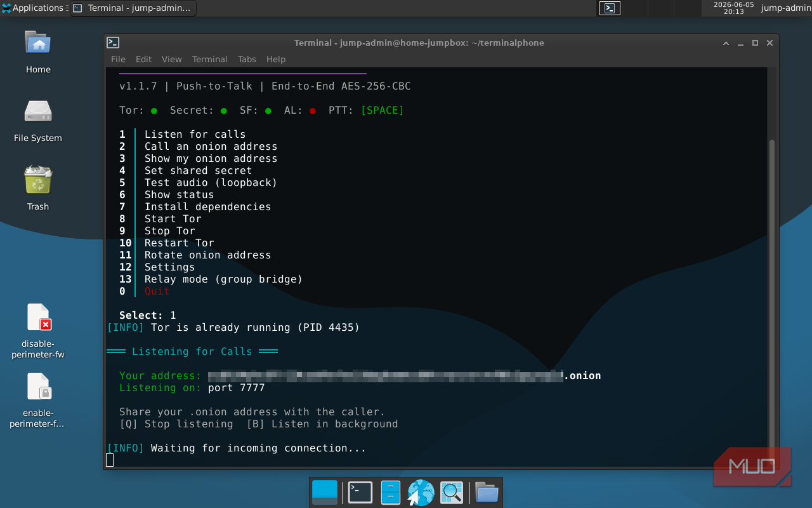Click the "v1.1.7" version text
812x508 pixels.
click(138, 86)
